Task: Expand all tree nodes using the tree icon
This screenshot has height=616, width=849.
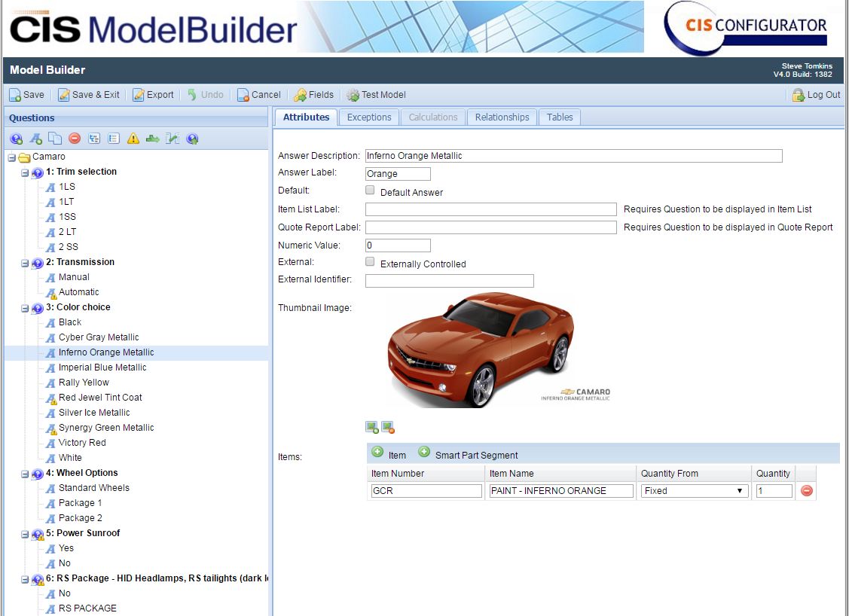Action: coord(94,139)
